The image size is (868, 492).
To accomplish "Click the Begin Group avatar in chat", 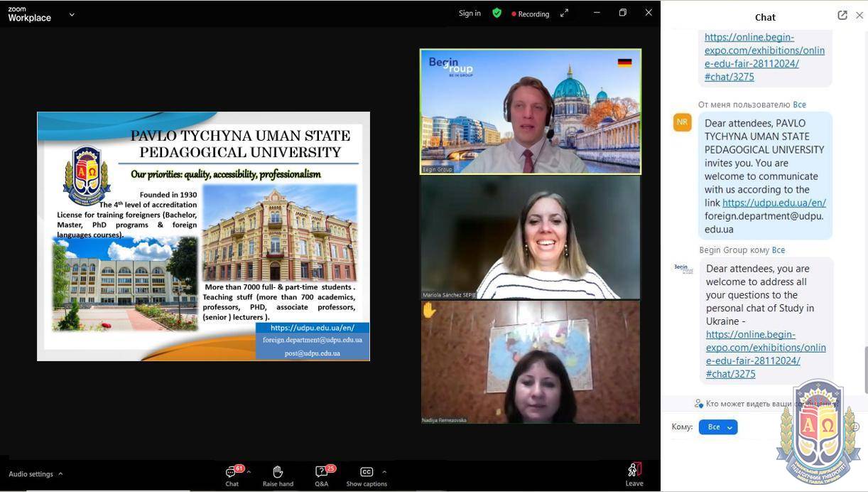I will (683, 268).
